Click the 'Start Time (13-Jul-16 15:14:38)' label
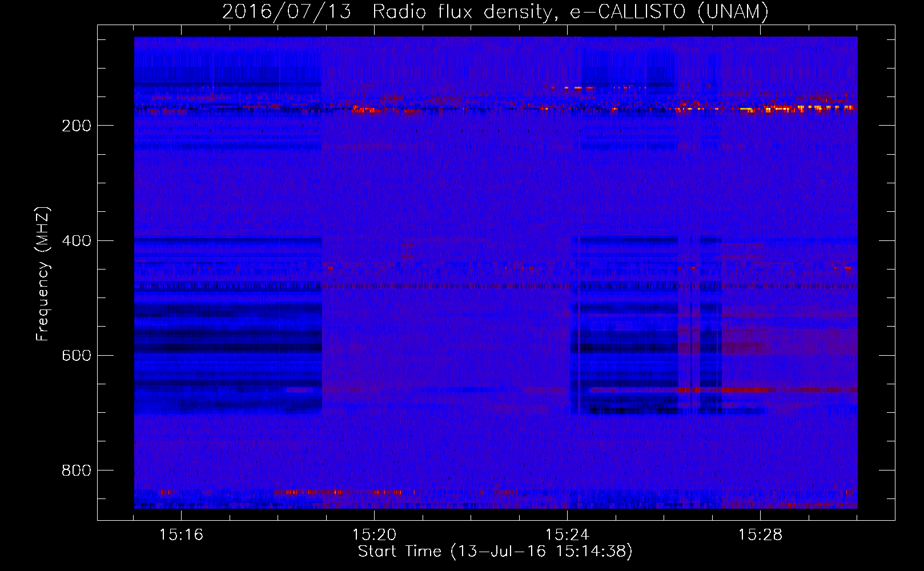Viewport: 924px width, 571px height. tap(495, 552)
